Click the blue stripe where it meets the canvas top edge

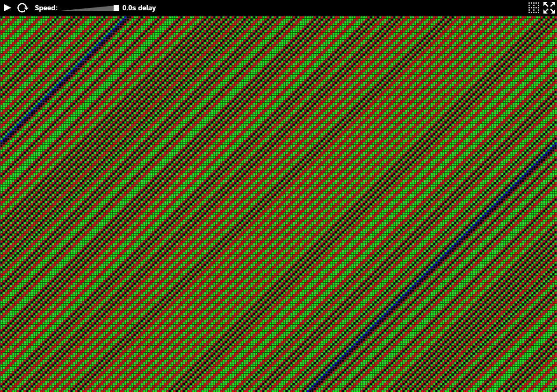click(x=125, y=18)
